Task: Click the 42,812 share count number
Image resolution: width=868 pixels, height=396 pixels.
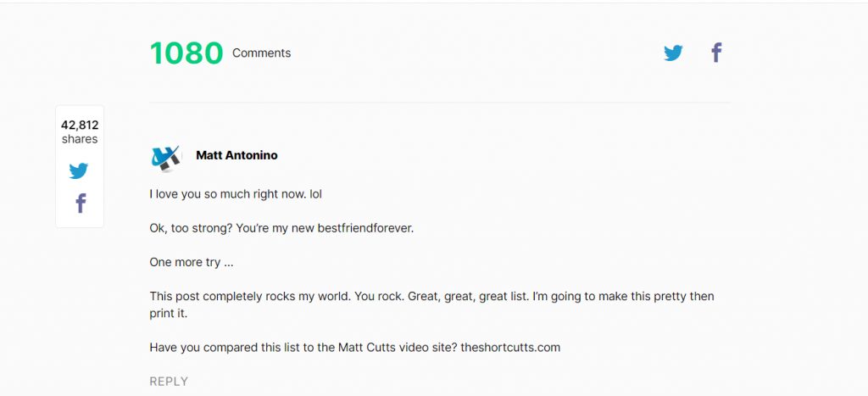Action: 80,125
